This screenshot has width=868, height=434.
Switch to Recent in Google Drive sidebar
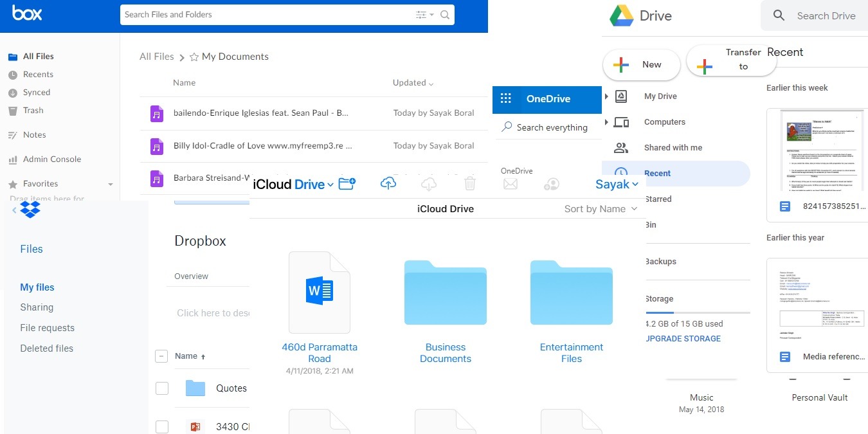point(657,173)
